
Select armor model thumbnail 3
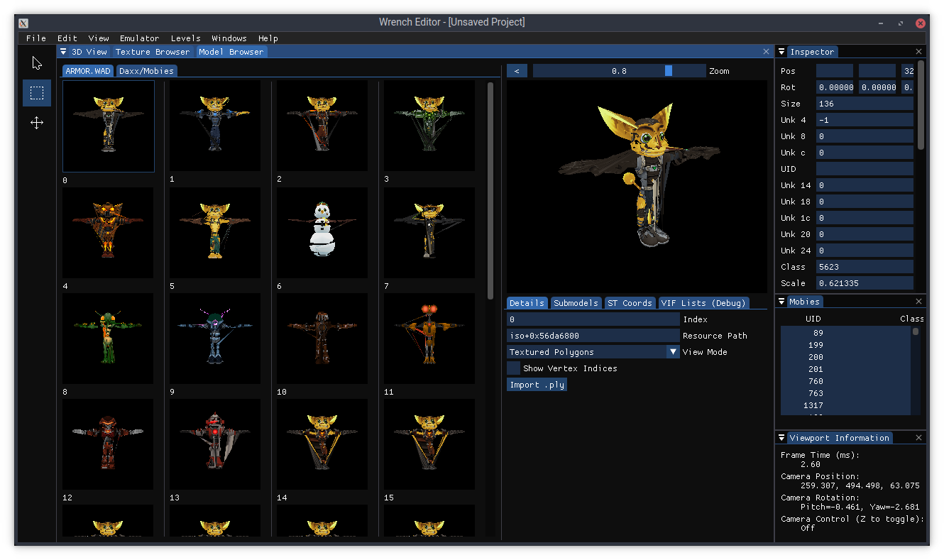(429, 126)
